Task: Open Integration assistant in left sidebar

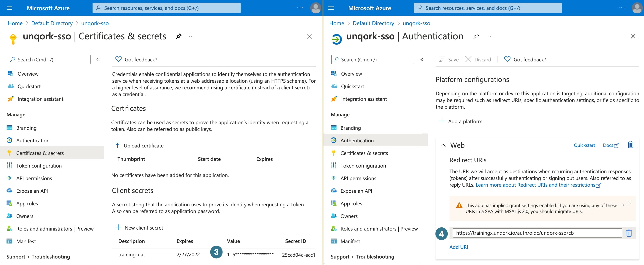Action: (x=41, y=99)
